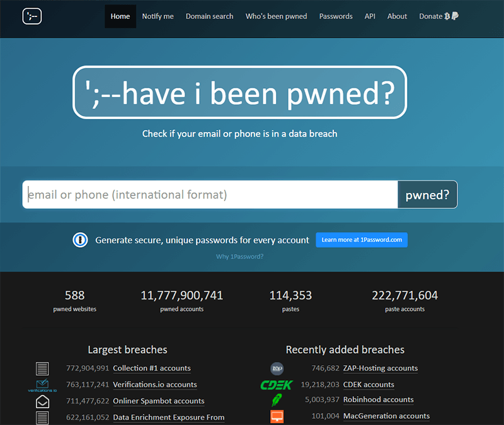
Task: Follow the Why 1Password? link
Action: 239,257
